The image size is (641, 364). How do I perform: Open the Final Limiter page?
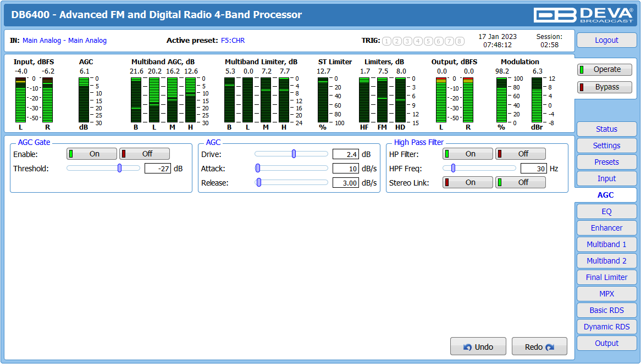pyautogui.click(x=607, y=277)
